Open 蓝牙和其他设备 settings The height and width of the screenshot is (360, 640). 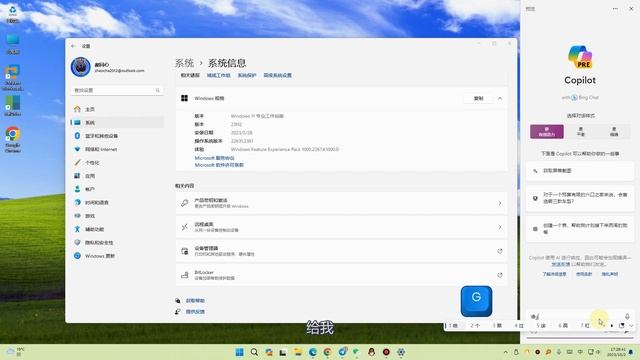117,136
